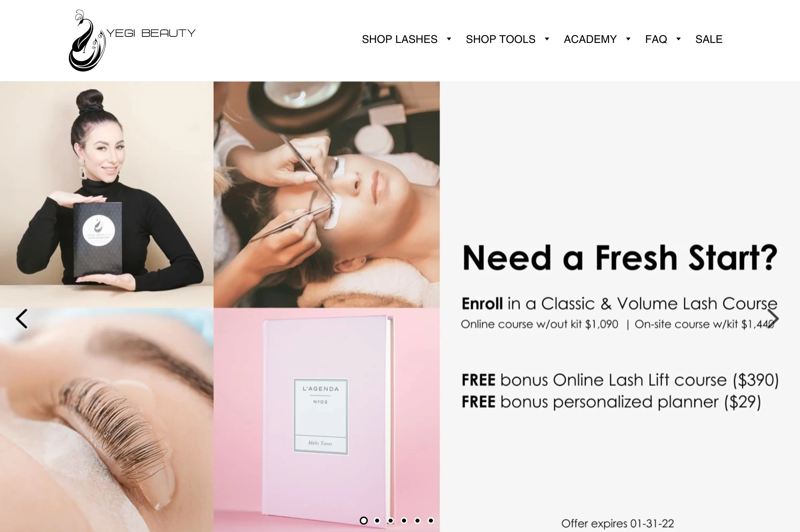Select the last carousel slide dot
This screenshot has height=532, width=800.
pyautogui.click(x=431, y=521)
